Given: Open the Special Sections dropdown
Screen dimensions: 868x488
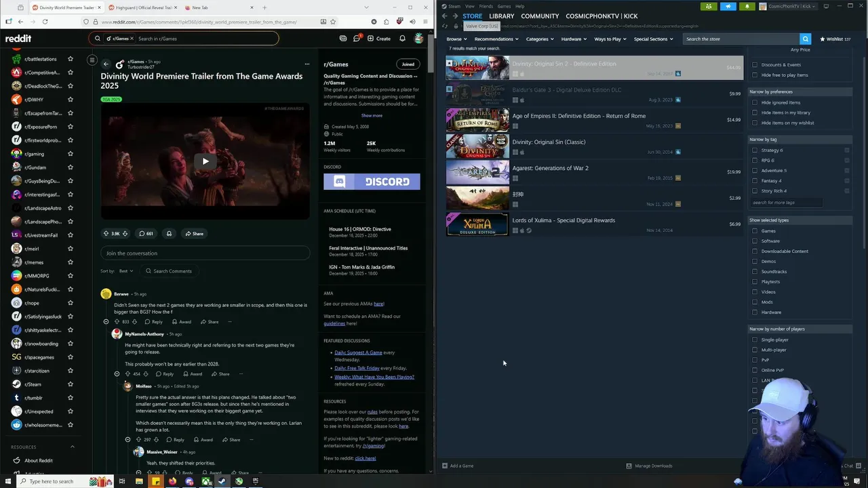Looking at the screenshot, I should click(x=653, y=39).
